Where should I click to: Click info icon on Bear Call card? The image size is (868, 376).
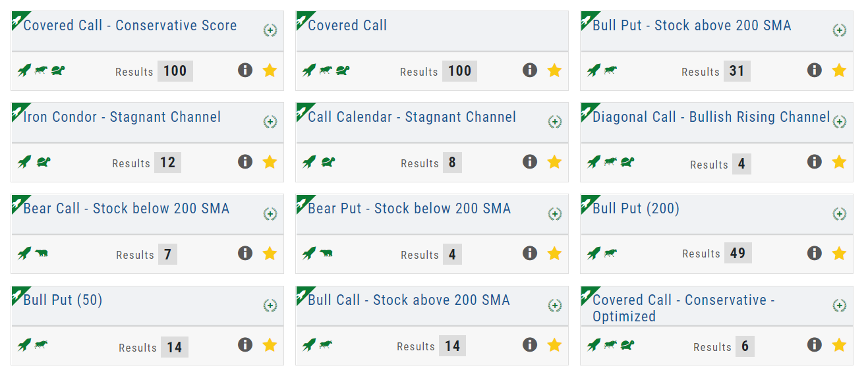245,253
